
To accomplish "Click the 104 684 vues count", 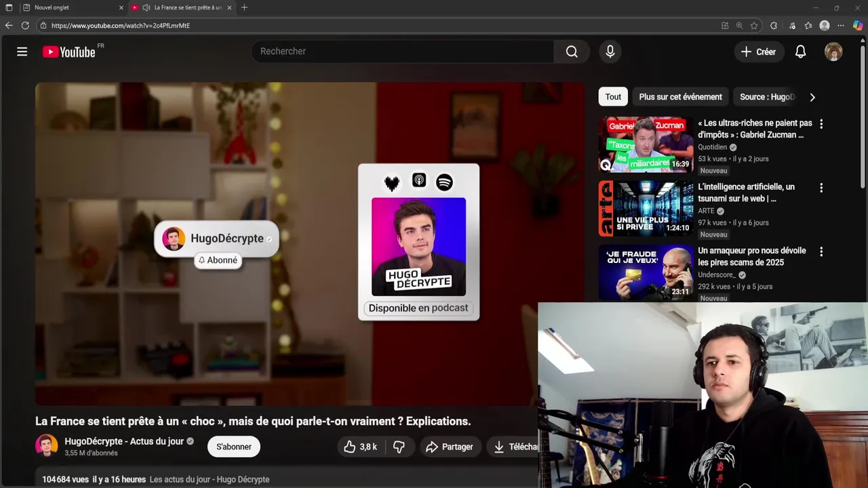I will [65, 479].
